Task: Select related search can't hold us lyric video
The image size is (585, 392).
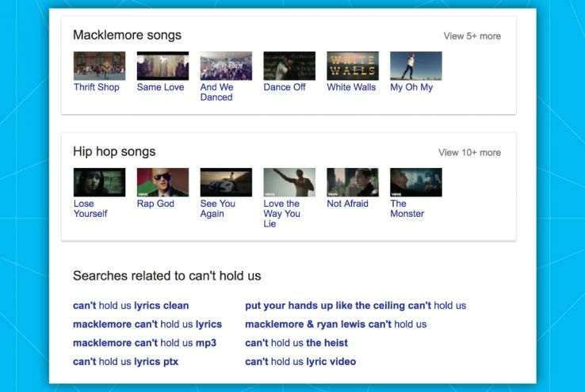Action: [x=300, y=361]
